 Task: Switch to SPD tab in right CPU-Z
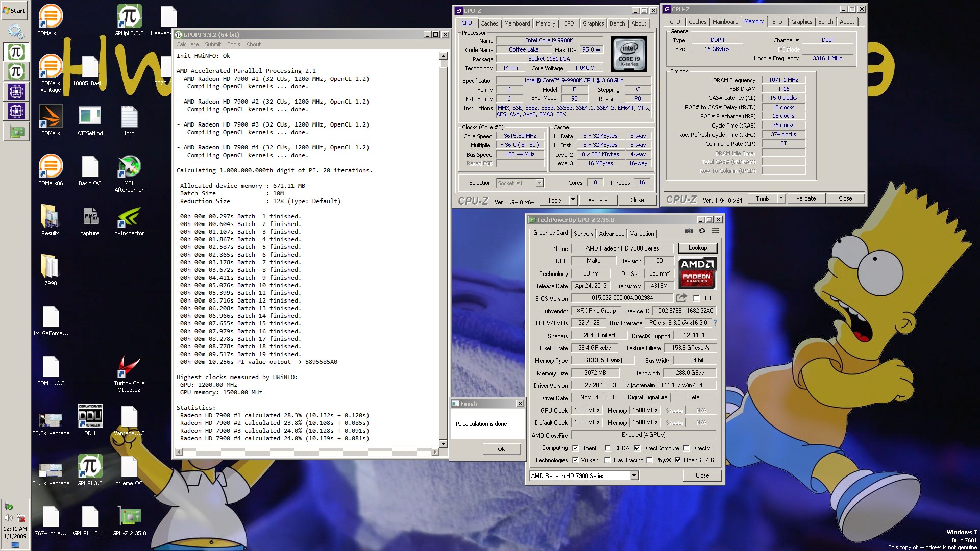(777, 22)
